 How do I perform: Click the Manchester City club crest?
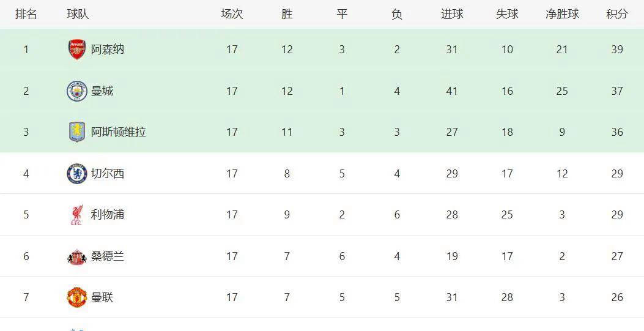[77, 91]
